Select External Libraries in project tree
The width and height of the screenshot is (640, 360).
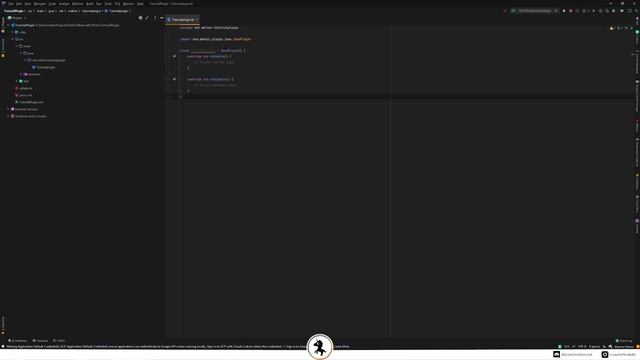24,109
